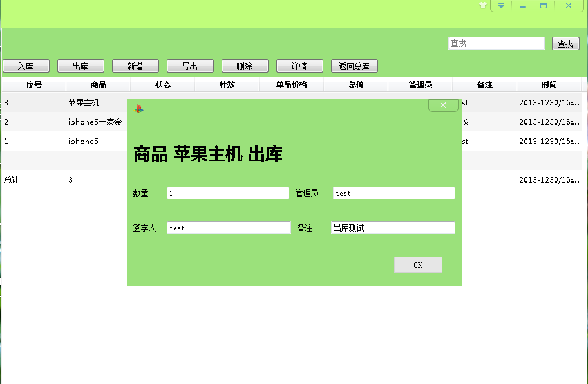Maximize the main inventory window
The image size is (588, 384).
[544, 6]
